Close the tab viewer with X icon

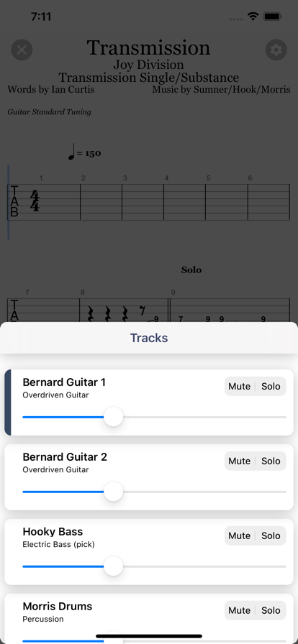tap(22, 50)
